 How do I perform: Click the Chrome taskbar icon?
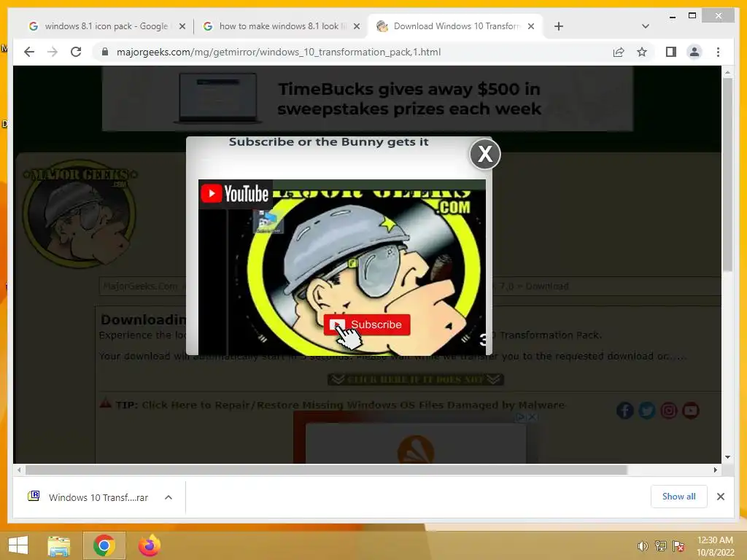coord(104,545)
